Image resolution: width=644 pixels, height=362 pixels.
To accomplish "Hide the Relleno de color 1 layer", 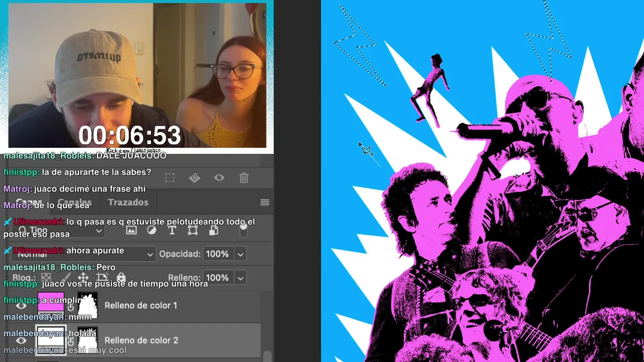I will coord(21,305).
